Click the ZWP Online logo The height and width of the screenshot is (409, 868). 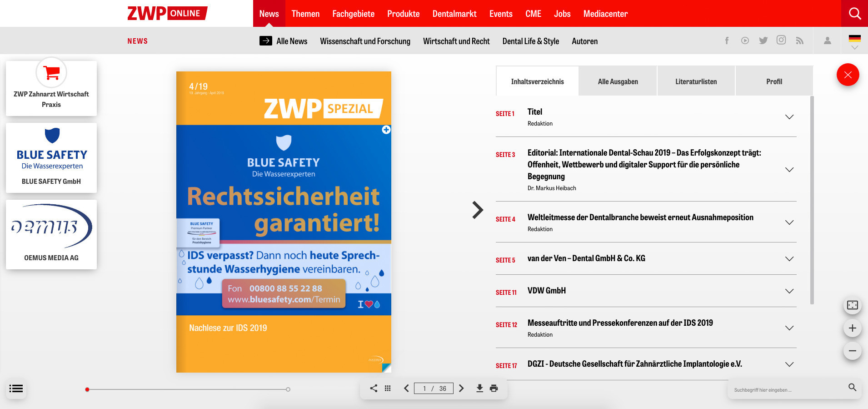(x=167, y=13)
